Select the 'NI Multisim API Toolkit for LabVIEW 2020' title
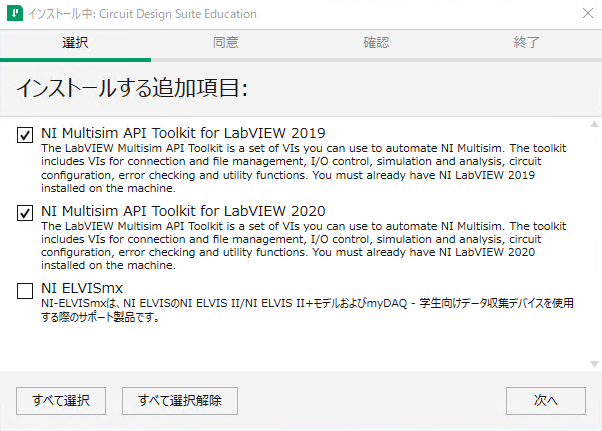602x431 pixels. pos(183,211)
